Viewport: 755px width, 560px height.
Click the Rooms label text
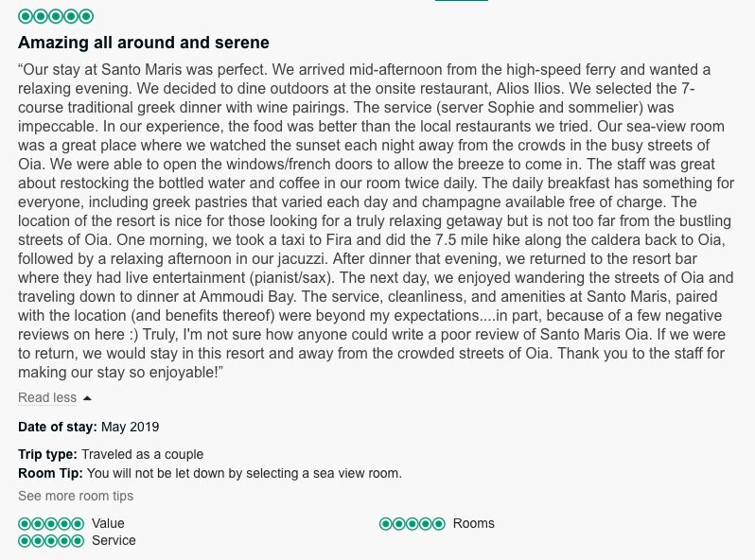[474, 523]
